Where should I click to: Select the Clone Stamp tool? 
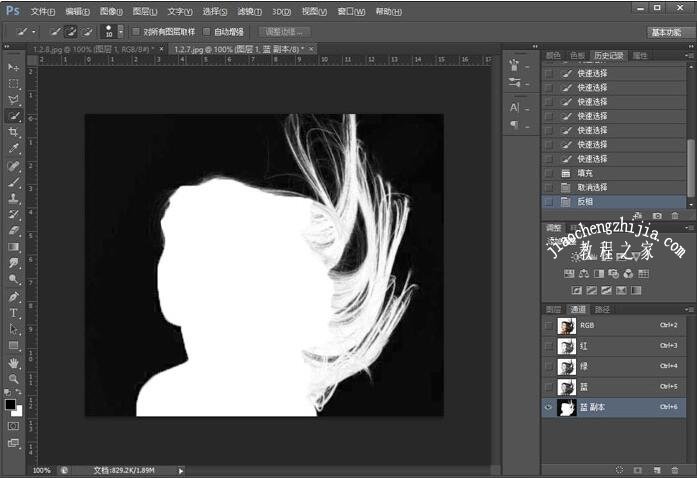(x=13, y=198)
